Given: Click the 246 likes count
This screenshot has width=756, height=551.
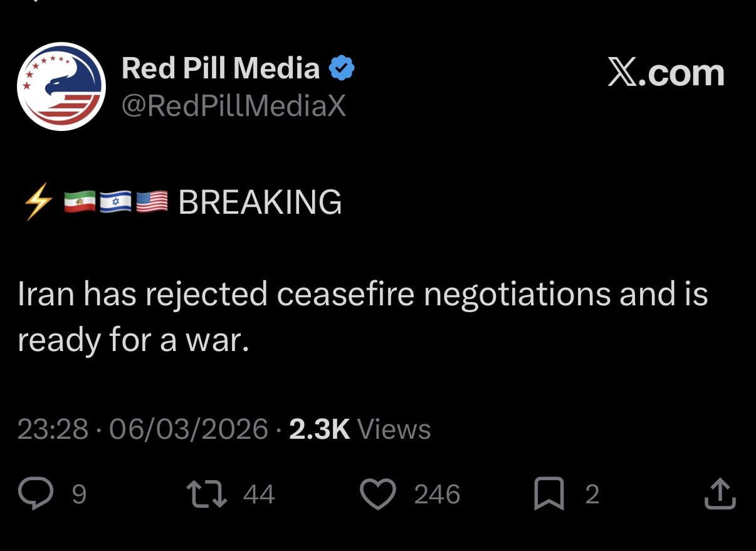Looking at the screenshot, I should tap(437, 495).
